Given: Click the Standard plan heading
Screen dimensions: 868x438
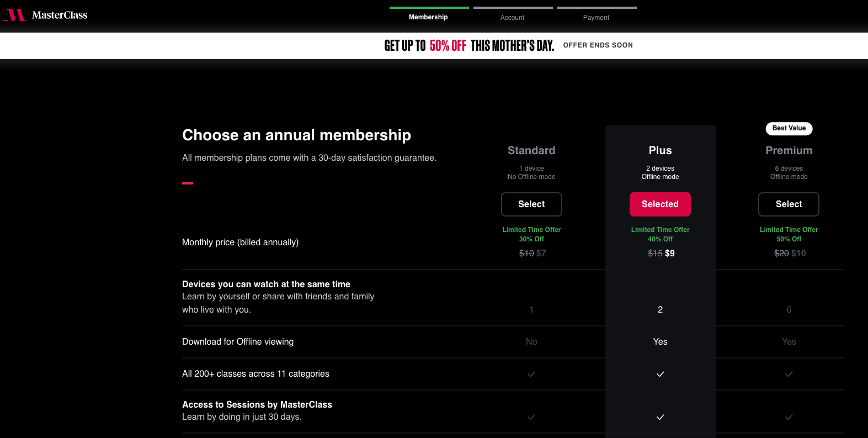Looking at the screenshot, I should pyautogui.click(x=531, y=150).
